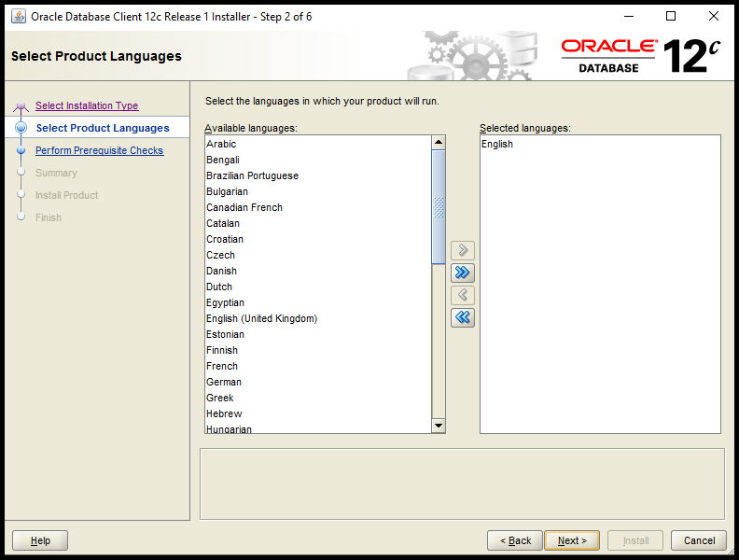Click scroll-up arrow of Available languages list
739x560 pixels.
pyautogui.click(x=439, y=142)
